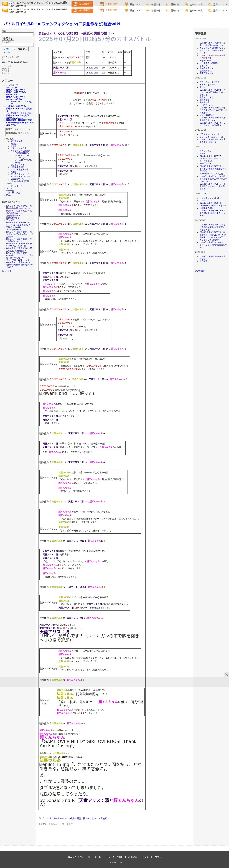Select the 'and' tag search radio button

click(x=8, y=49)
